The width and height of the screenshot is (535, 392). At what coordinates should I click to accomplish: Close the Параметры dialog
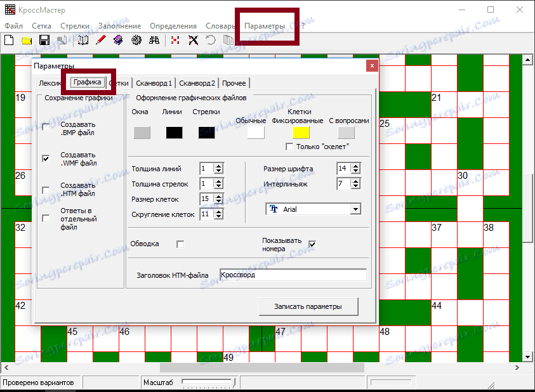pyautogui.click(x=372, y=65)
